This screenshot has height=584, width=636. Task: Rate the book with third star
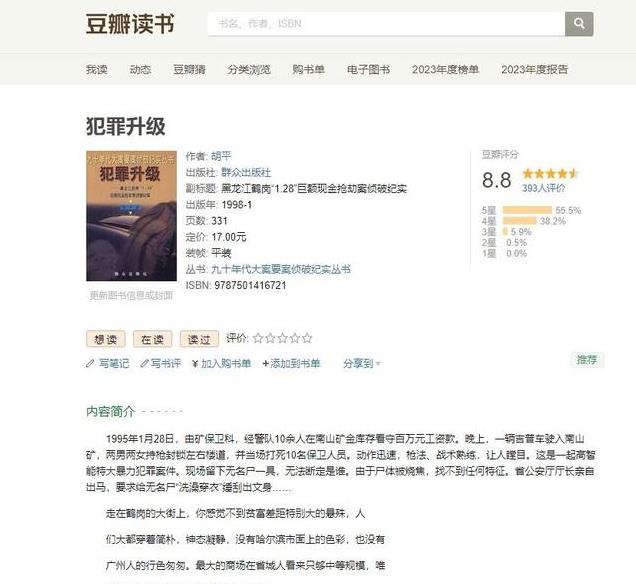click(x=283, y=338)
